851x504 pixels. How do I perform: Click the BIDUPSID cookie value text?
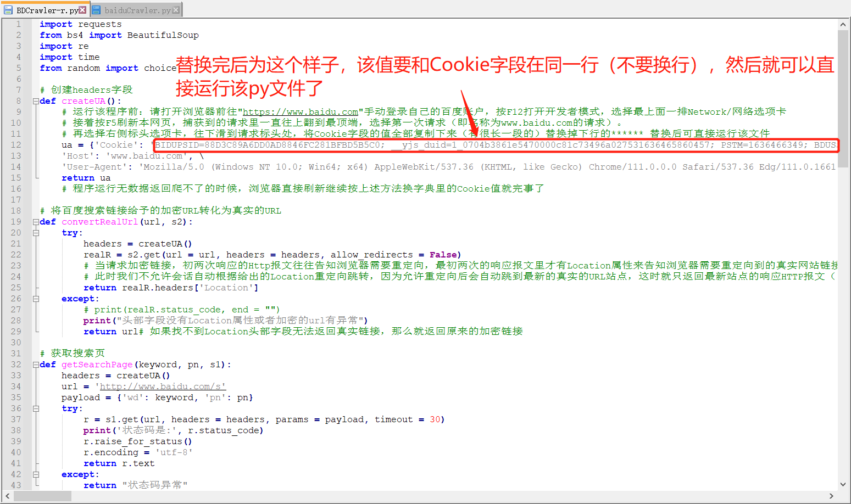(270, 145)
